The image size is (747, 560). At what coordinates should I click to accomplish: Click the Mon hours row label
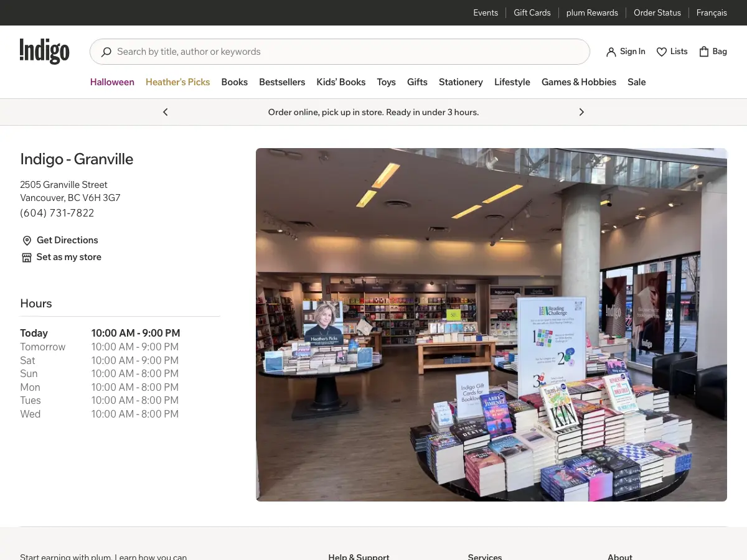point(30,388)
